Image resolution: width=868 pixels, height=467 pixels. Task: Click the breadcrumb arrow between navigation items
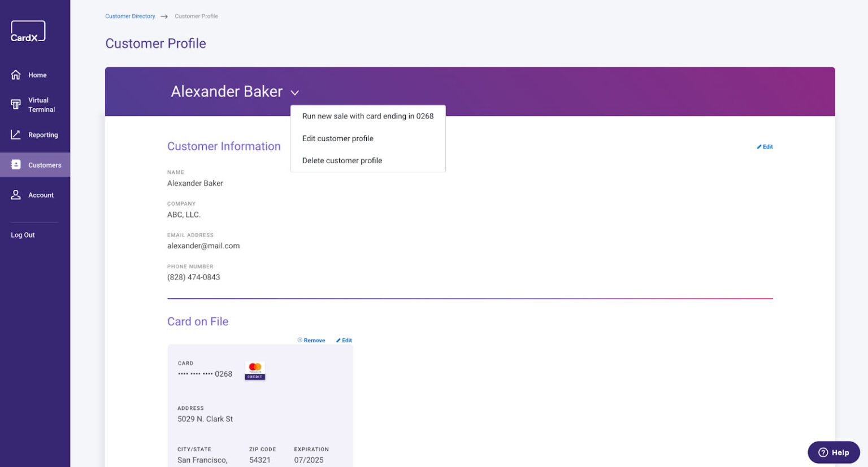click(164, 16)
